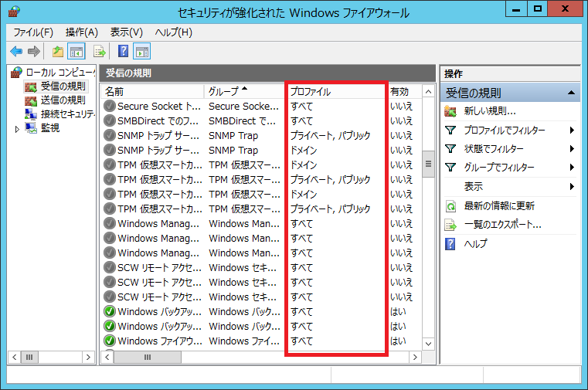Click はい value of Windows ファイアウォール rule
588x390 pixels.
point(398,341)
